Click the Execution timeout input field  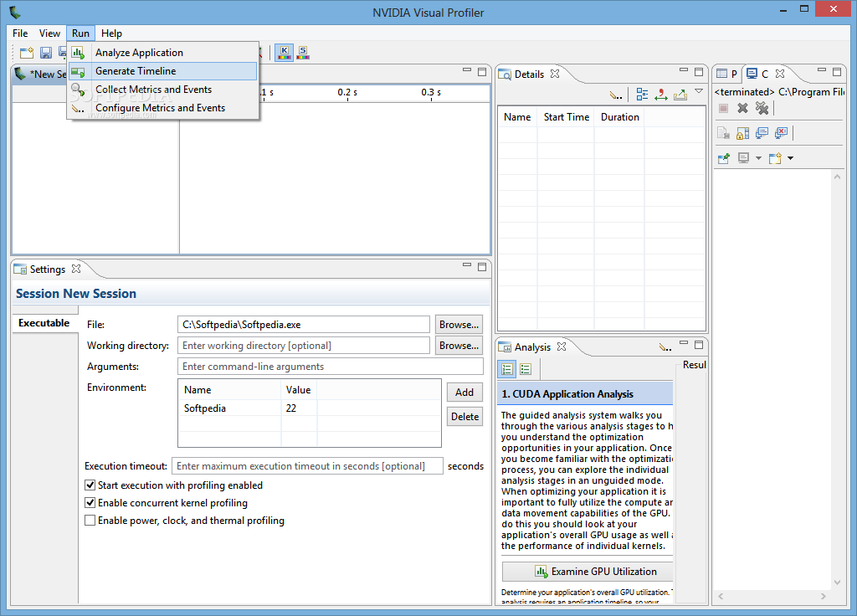[x=307, y=466]
